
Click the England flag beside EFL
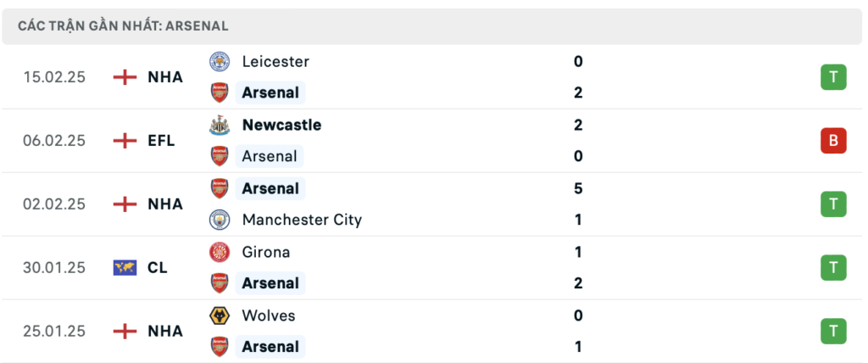tap(125, 141)
